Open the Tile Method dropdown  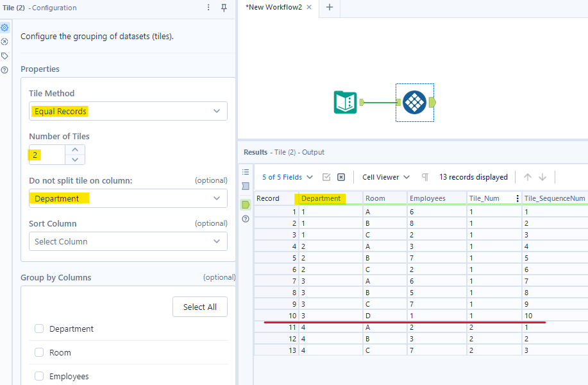coord(128,111)
